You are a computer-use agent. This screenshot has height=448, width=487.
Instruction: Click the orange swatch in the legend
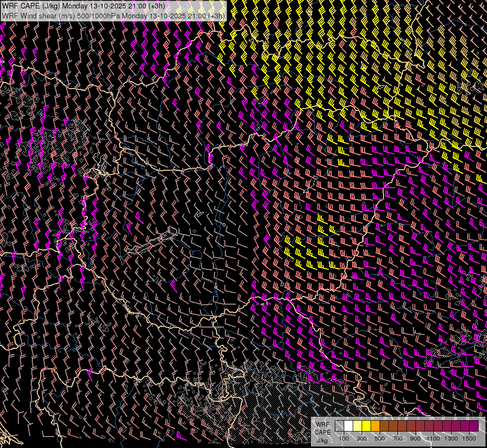375,426
